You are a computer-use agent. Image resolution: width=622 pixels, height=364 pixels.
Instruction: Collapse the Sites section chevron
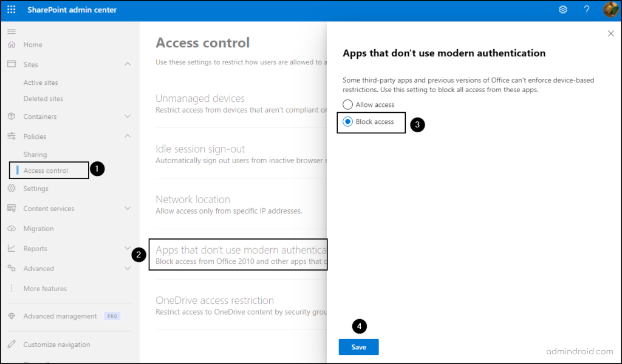click(128, 64)
